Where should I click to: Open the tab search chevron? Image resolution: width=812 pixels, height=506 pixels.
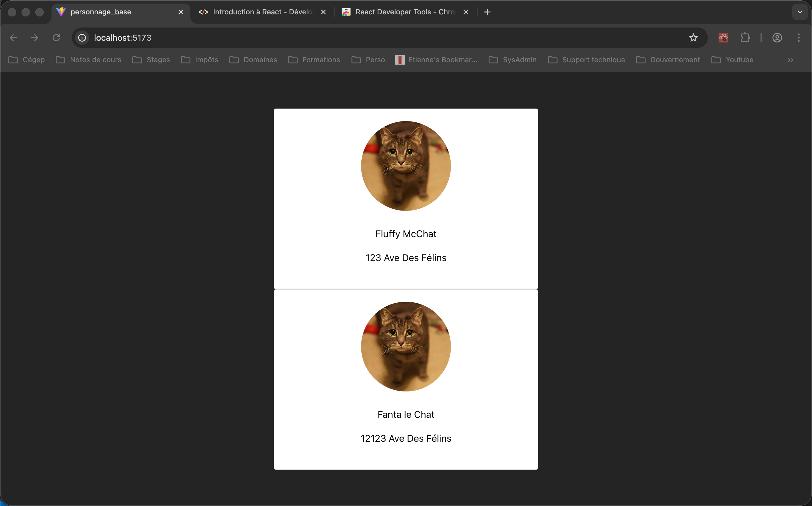click(800, 12)
